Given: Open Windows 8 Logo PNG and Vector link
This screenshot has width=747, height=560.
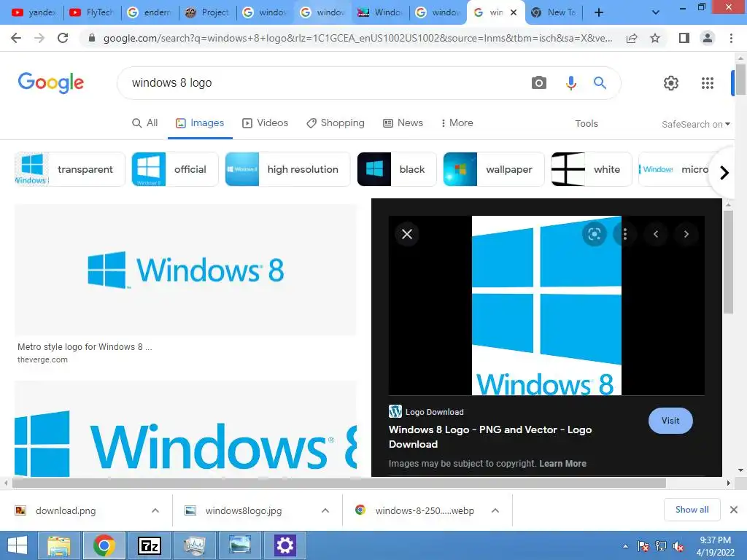Looking at the screenshot, I should point(490,437).
